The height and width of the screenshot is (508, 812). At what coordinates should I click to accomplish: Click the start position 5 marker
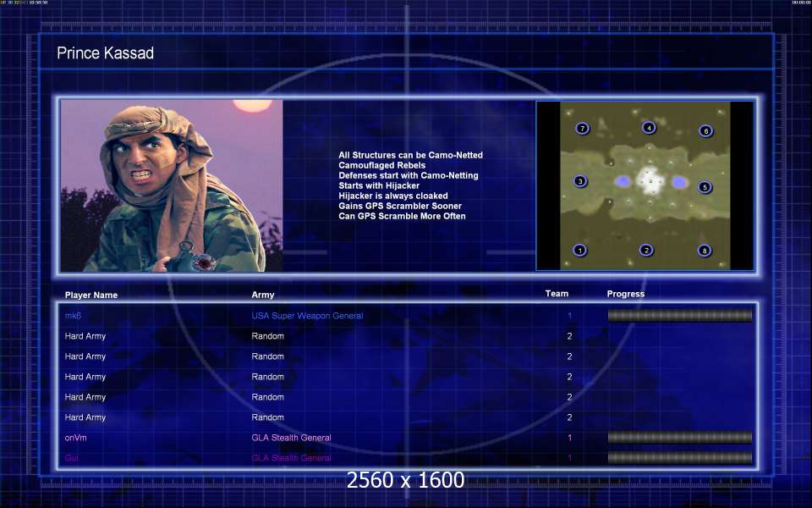[x=705, y=187]
